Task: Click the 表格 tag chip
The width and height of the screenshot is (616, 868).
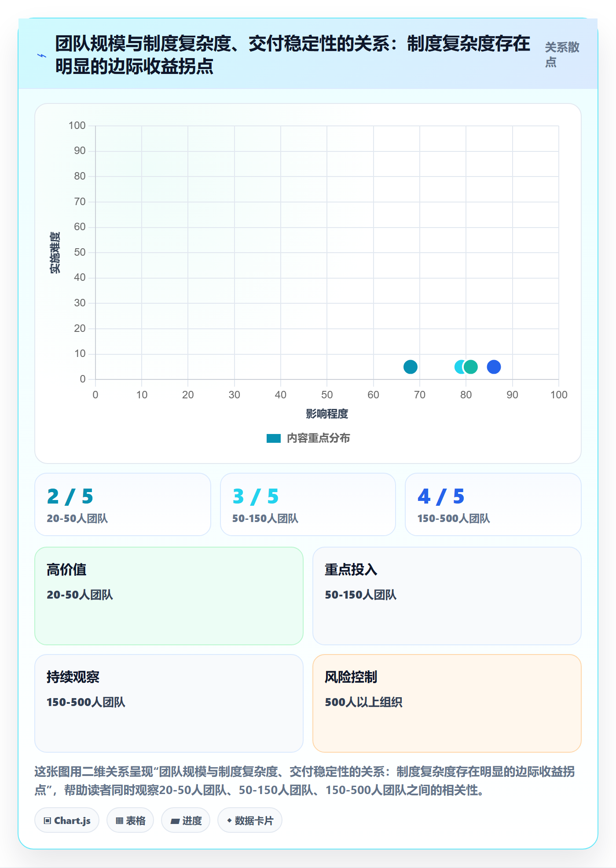Action: 130,820
